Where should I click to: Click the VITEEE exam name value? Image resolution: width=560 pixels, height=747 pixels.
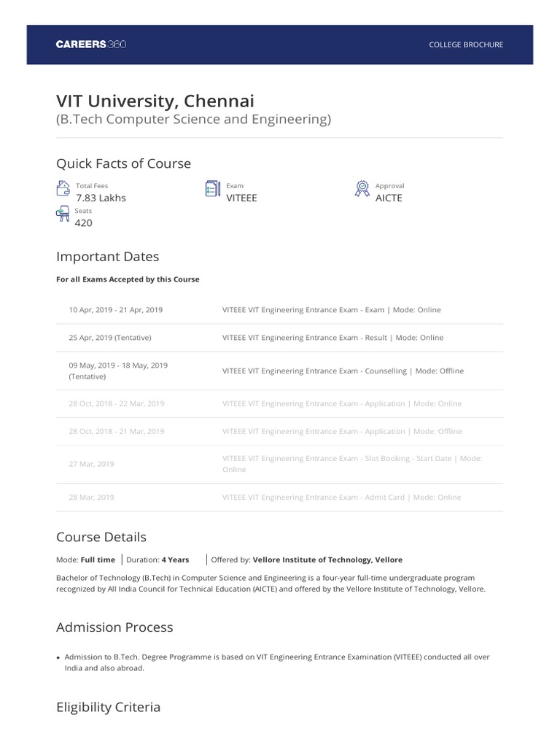241,198
